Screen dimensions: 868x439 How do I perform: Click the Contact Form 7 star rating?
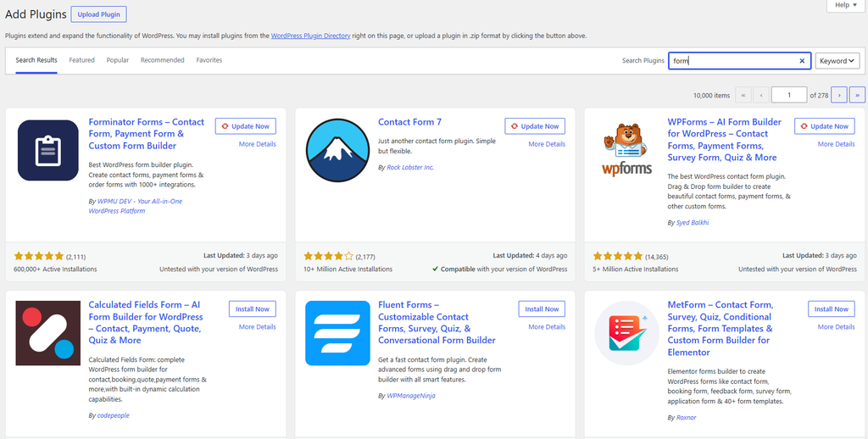[x=328, y=256]
